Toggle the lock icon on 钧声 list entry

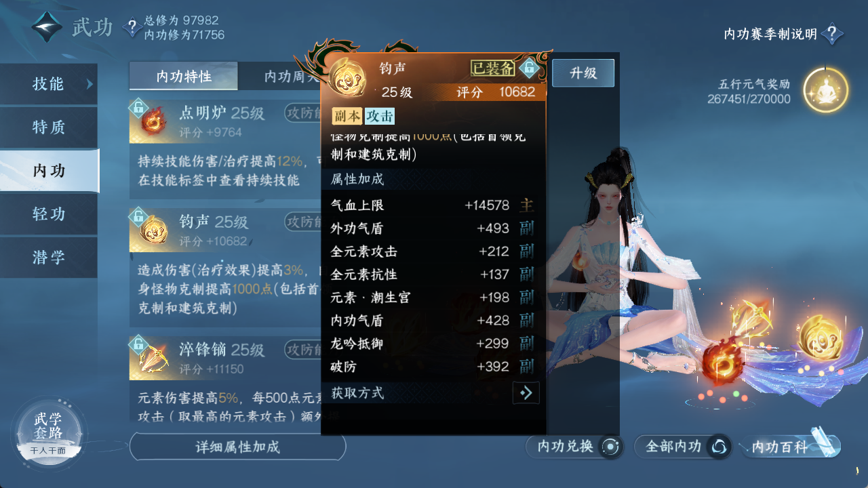(x=138, y=216)
